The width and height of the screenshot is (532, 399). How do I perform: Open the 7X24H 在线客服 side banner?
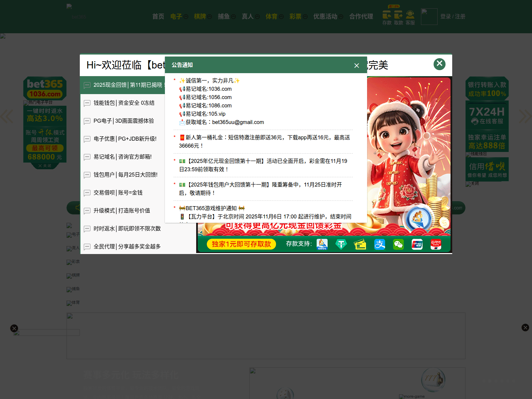[487, 115]
